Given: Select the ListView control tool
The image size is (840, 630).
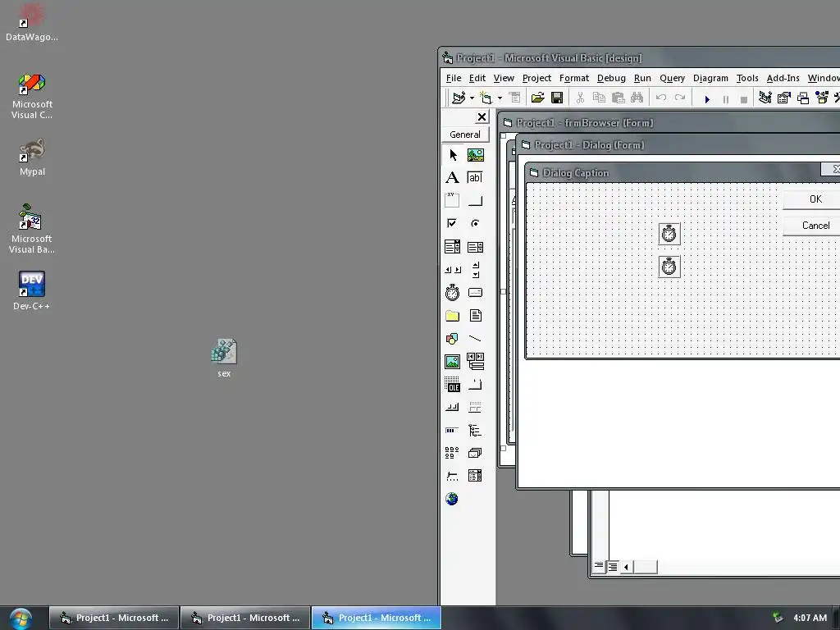Looking at the screenshot, I should 453,453.
